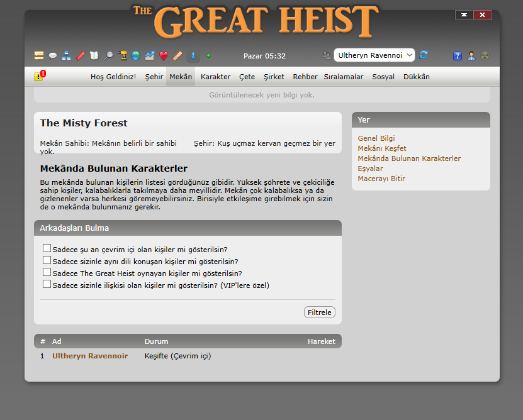Click the window collapse arrow button

[464, 14]
